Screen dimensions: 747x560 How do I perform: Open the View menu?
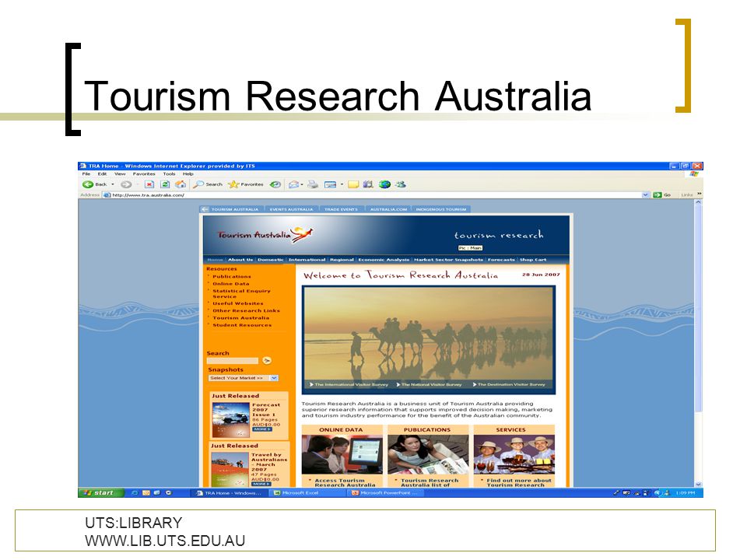click(x=120, y=173)
